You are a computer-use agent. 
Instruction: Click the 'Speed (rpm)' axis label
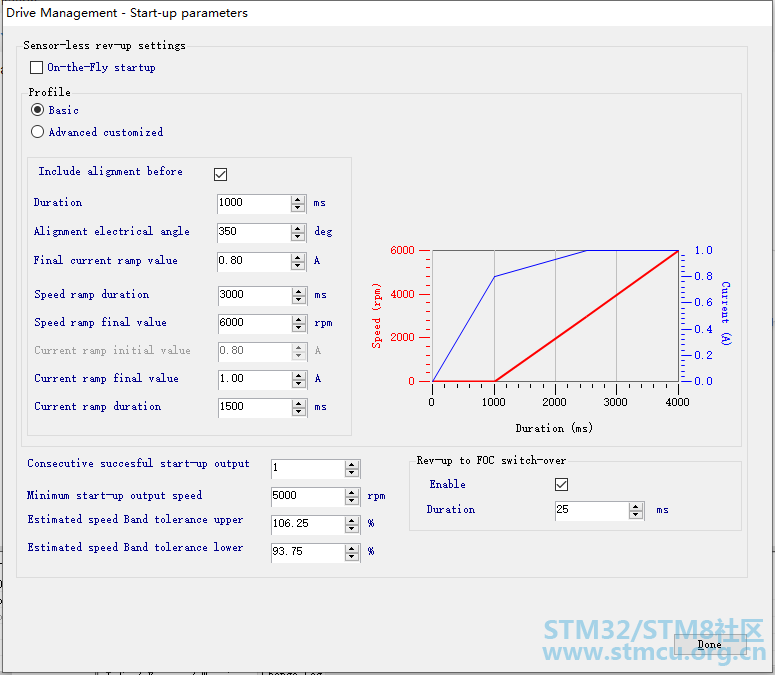pyautogui.click(x=377, y=315)
